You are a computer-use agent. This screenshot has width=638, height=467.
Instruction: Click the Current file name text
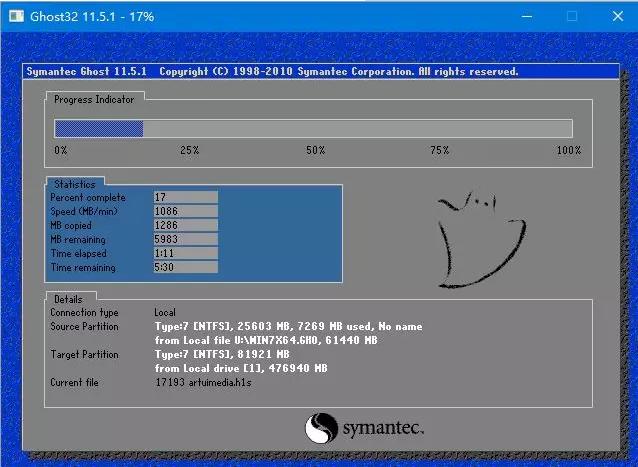[205, 382]
